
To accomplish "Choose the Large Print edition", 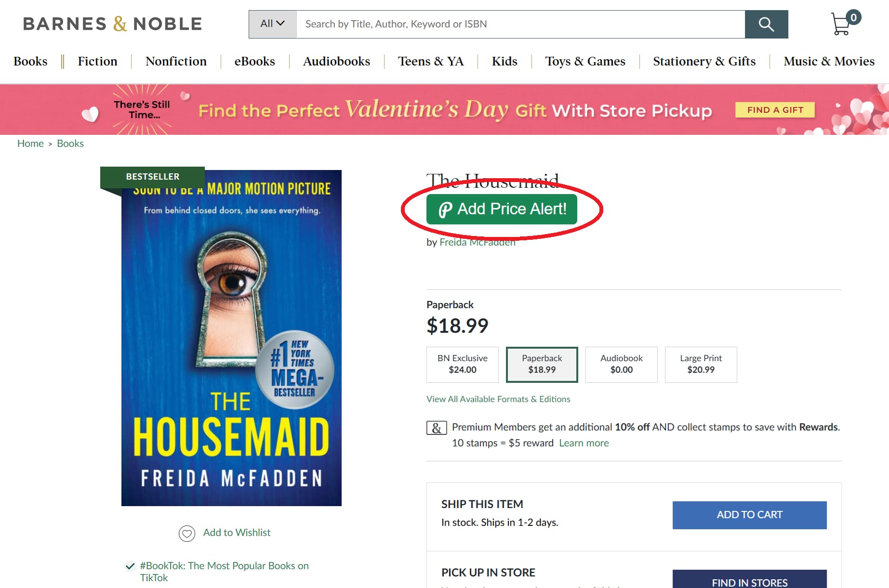I will pyautogui.click(x=701, y=365).
